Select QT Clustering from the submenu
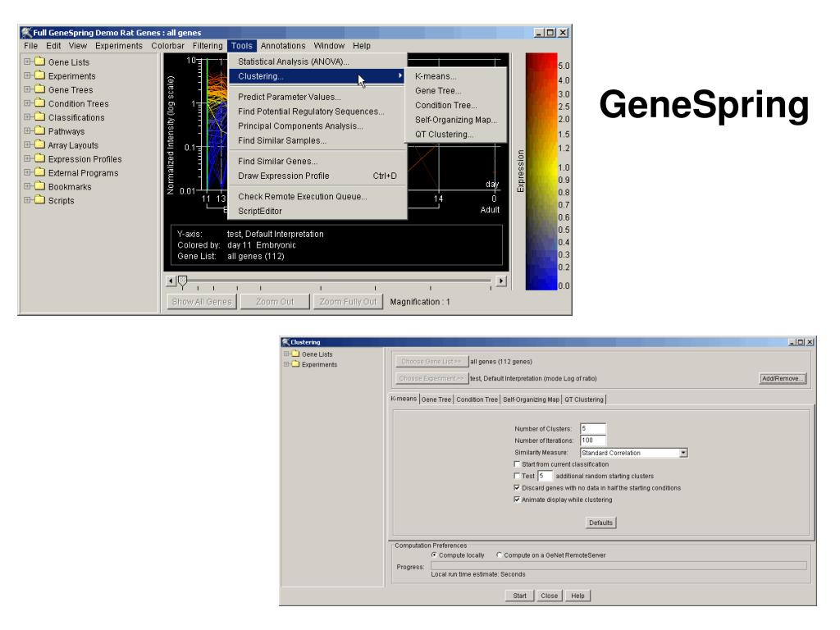 pos(455,135)
